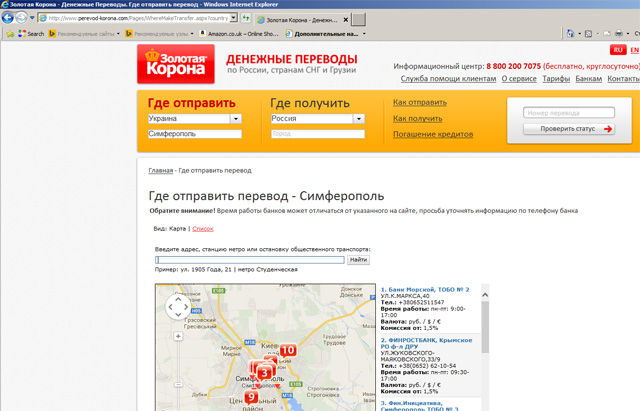Image resolution: width=640 pixels, height=411 pixels.
Task: Click the bank list scroll-up arrow
Action: point(485,295)
